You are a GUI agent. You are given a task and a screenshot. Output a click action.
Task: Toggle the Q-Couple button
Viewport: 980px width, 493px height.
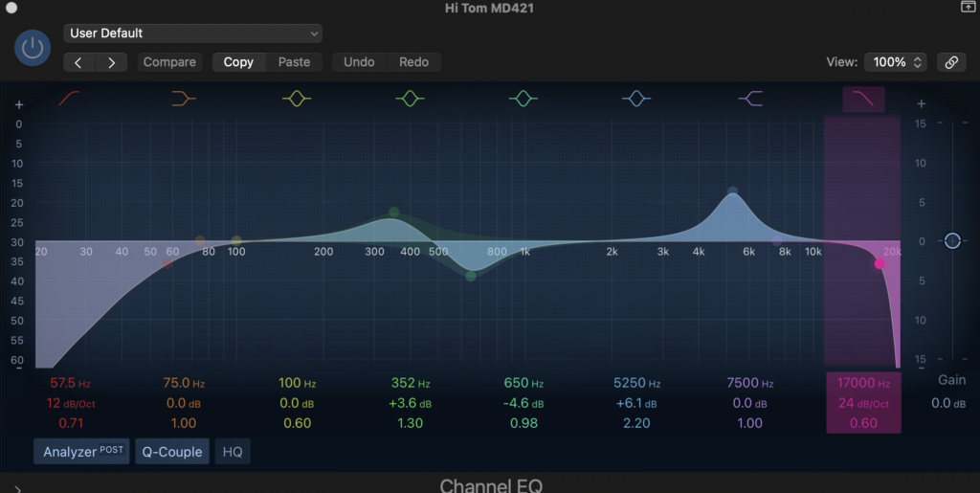point(172,452)
